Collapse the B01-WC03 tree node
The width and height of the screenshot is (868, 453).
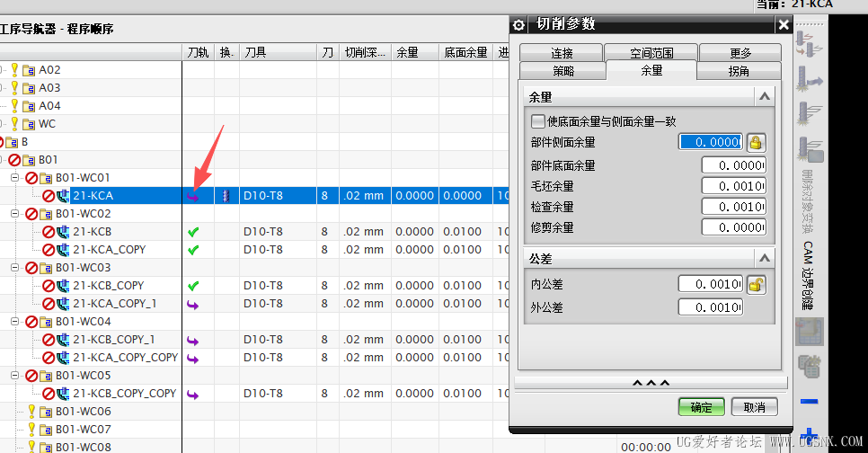point(15,268)
